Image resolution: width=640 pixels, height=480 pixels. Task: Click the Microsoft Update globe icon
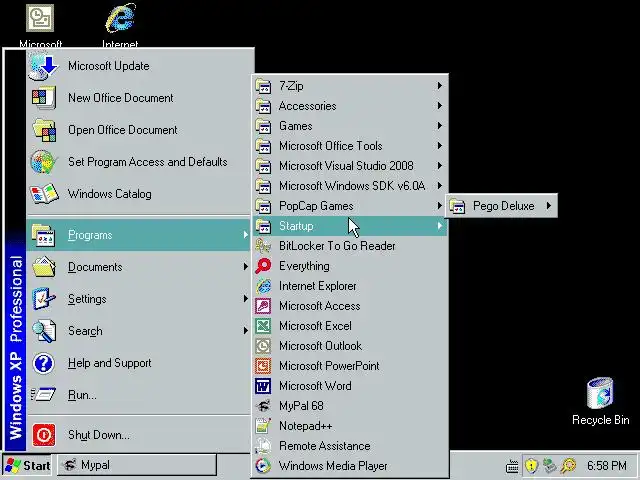(43, 67)
